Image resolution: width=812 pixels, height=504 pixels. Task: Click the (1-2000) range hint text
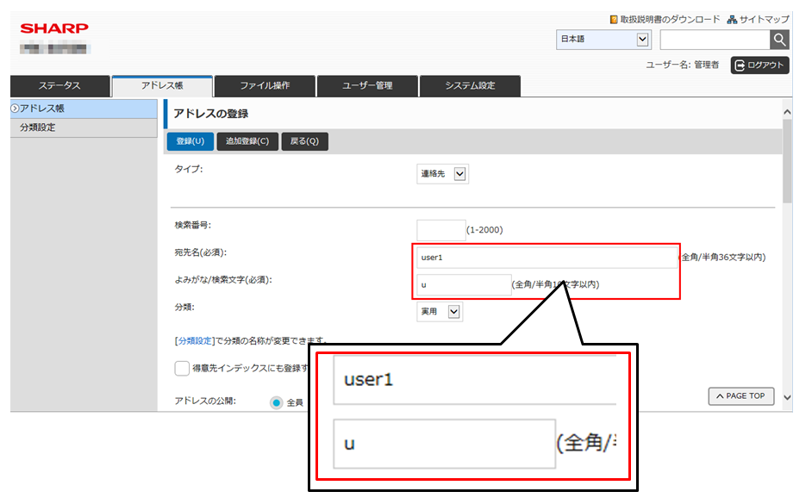pos(484,230)
